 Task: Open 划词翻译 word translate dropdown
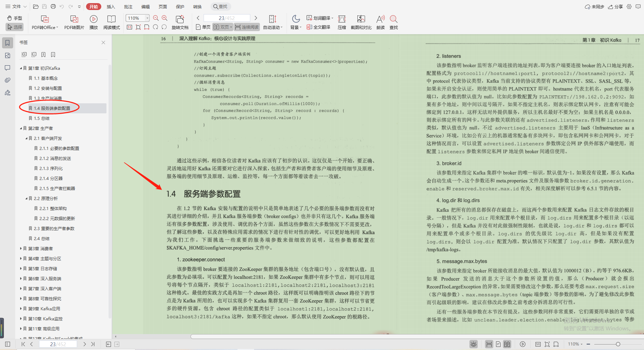tap(320, 18)
